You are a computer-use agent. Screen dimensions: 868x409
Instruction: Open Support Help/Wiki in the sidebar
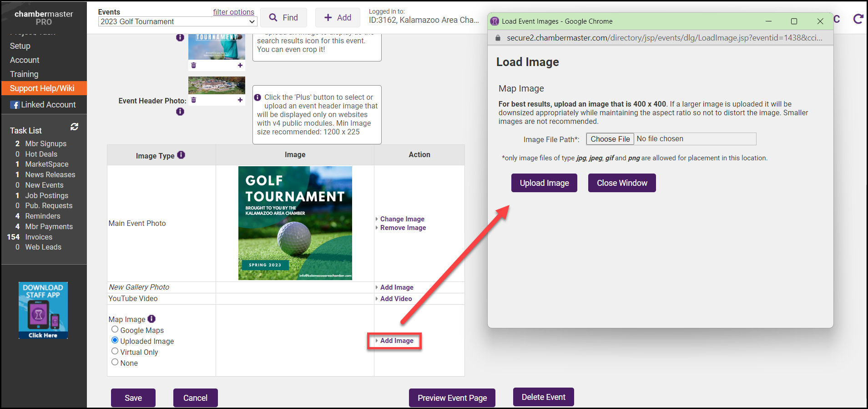tap(42, 88)
